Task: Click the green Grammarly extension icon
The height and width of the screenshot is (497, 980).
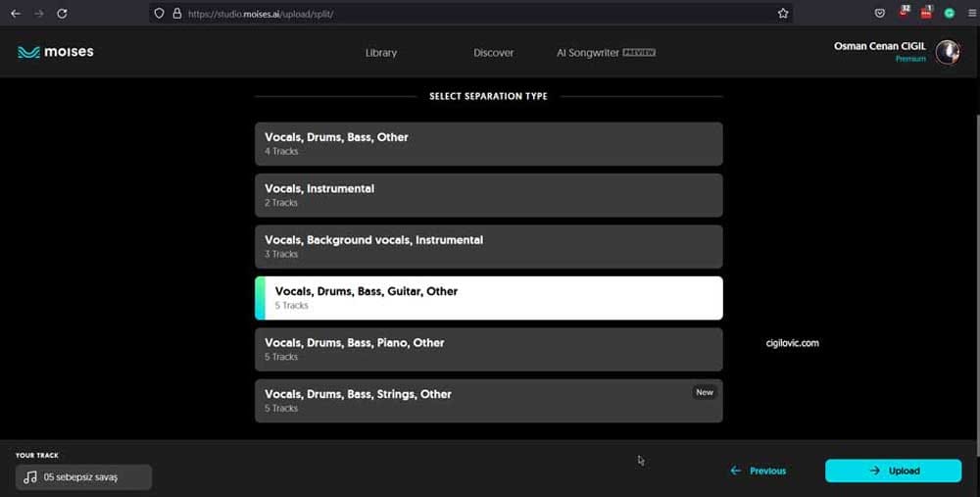Action: click(x=949, y=13)
